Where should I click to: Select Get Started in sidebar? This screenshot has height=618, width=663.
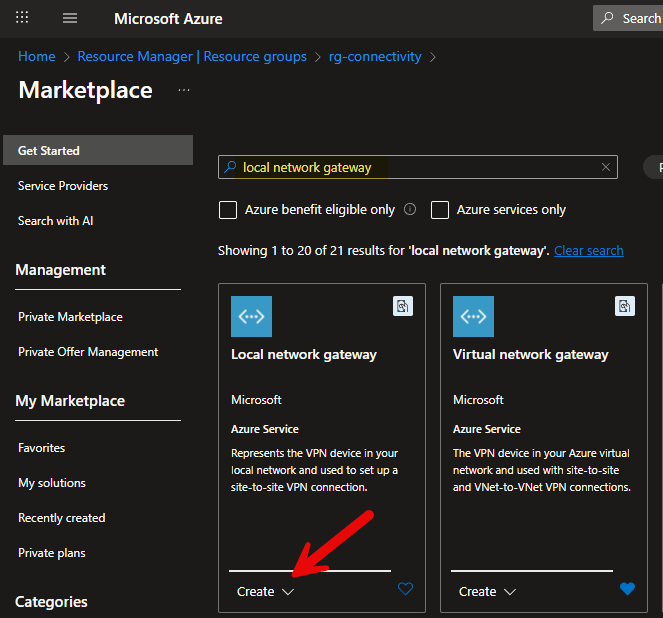(98, 150)
